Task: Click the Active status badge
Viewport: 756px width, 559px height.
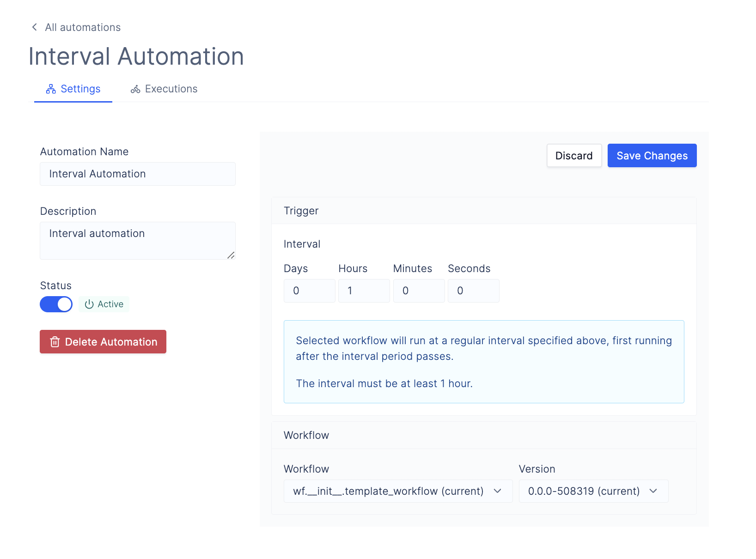Action: pos(104,304)
